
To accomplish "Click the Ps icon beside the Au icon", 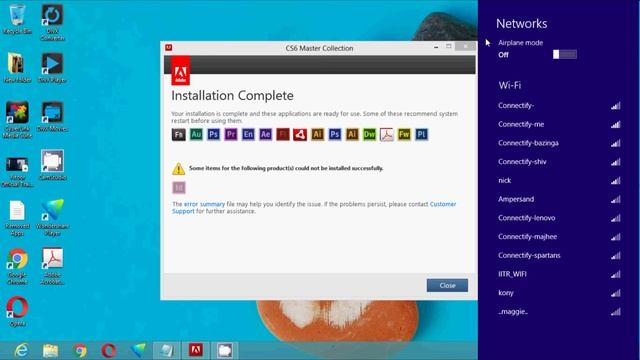I will tap(213, 134).
